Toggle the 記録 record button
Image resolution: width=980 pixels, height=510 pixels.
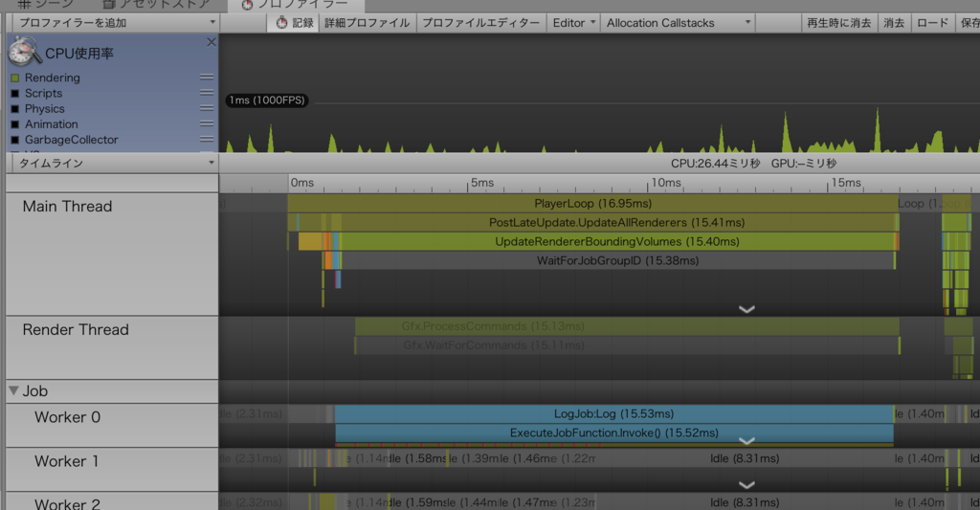tap(294, 23)
